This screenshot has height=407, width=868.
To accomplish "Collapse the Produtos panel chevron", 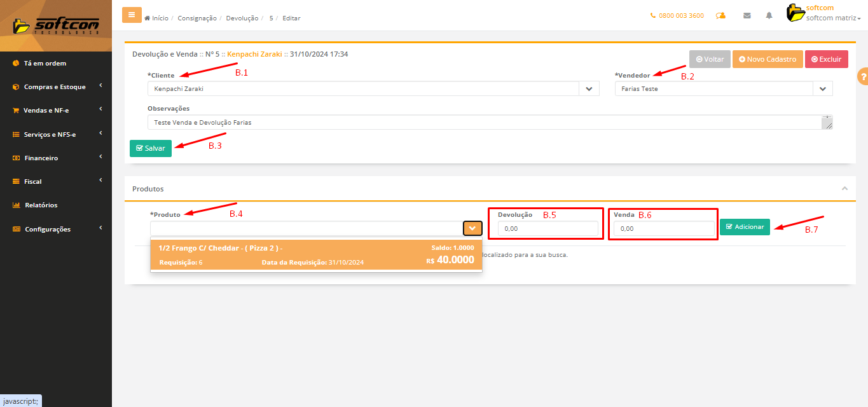I will (844, 189).
